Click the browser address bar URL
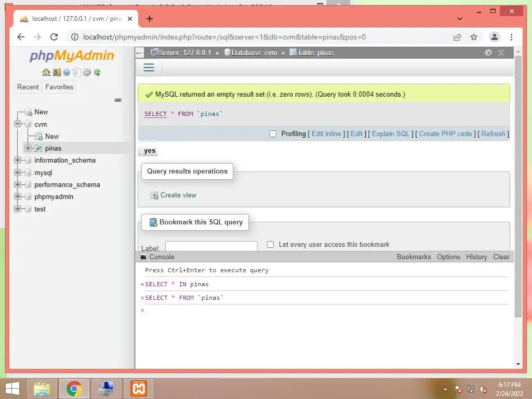 [224, 37]
